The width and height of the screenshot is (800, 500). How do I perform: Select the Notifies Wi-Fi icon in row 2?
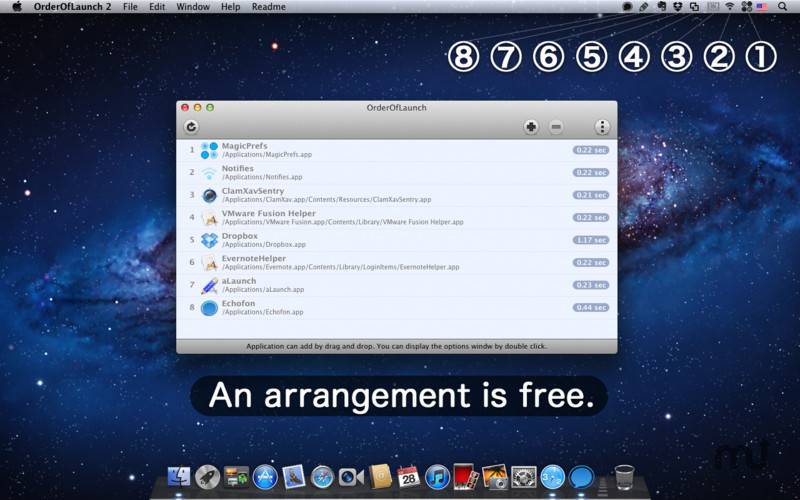pyautogui.click(x=209, y=173)
